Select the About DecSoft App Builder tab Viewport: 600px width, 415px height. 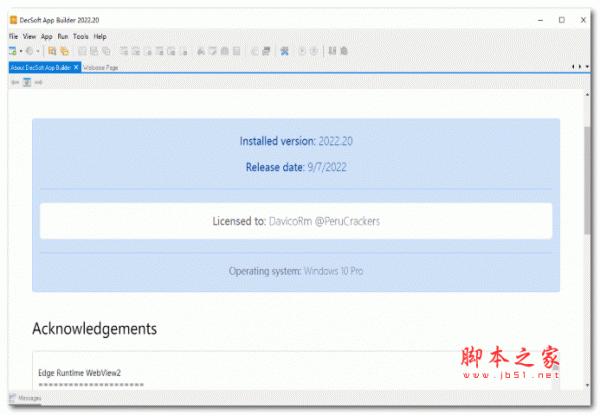pyautogui.click(x=41, y=67)
